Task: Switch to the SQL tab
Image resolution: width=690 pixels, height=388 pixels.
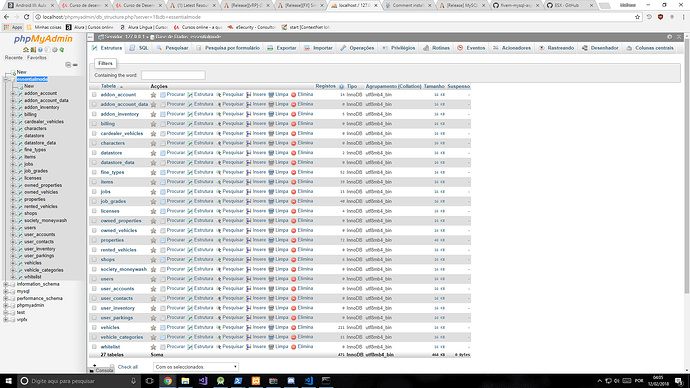Action: (139, 48)
